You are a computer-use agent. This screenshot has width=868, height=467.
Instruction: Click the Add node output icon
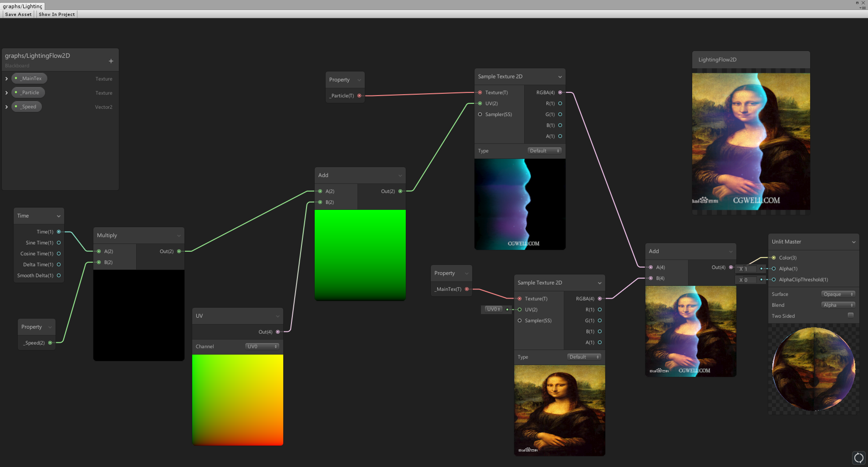(x=401, y=191)
